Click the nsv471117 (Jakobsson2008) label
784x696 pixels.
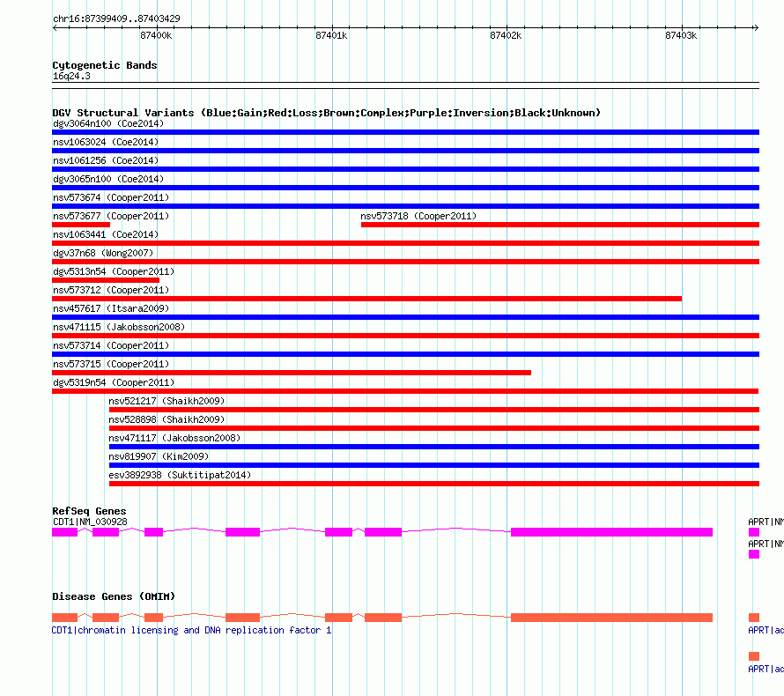pyautogui.click(x=174, y=438)
